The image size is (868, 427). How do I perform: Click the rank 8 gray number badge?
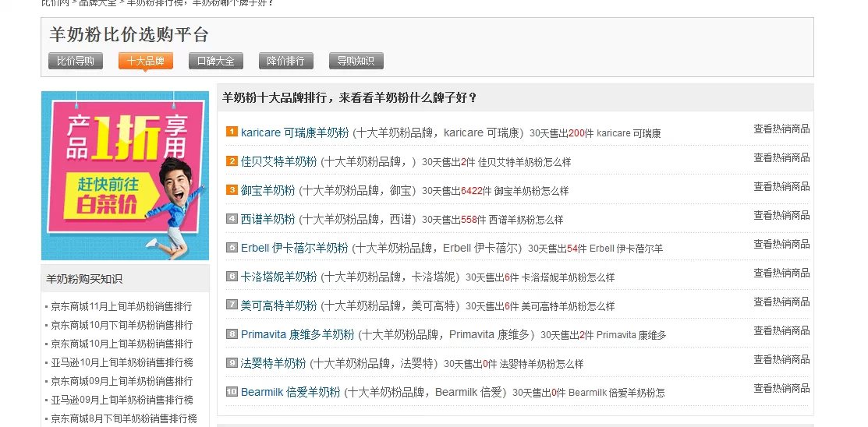coord(232,333)
